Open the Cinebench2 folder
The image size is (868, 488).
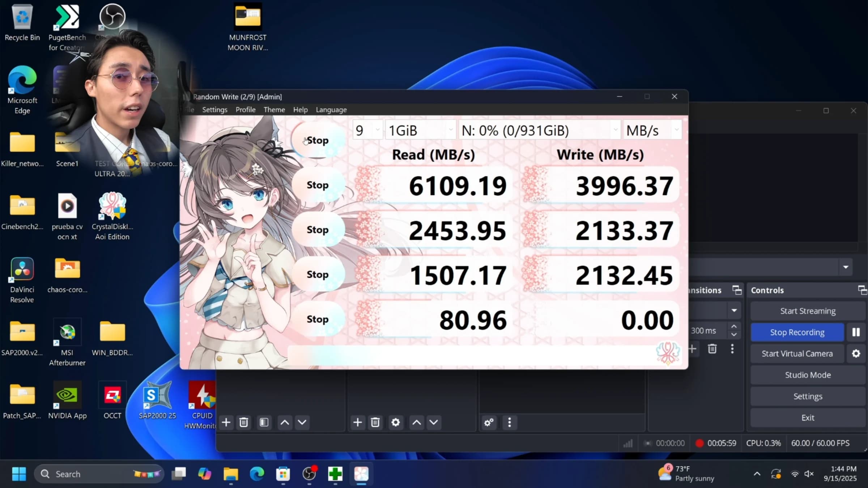pos(22,212)
